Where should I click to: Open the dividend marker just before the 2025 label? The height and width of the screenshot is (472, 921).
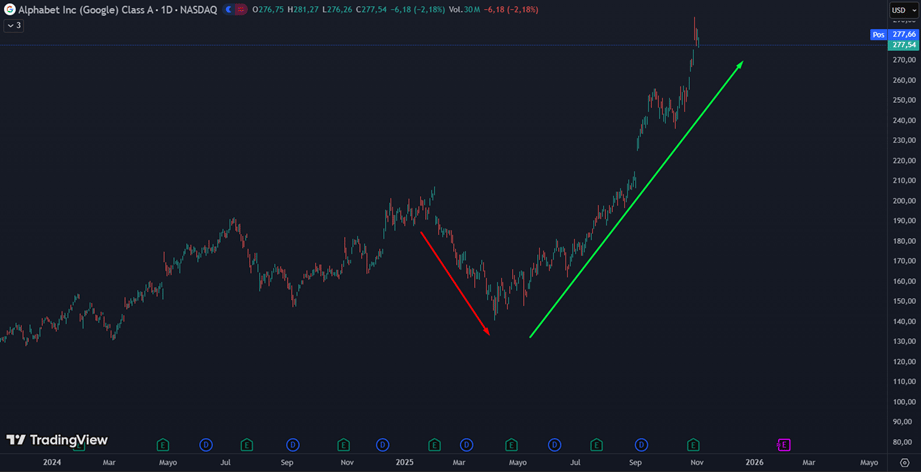click(382, 444)
